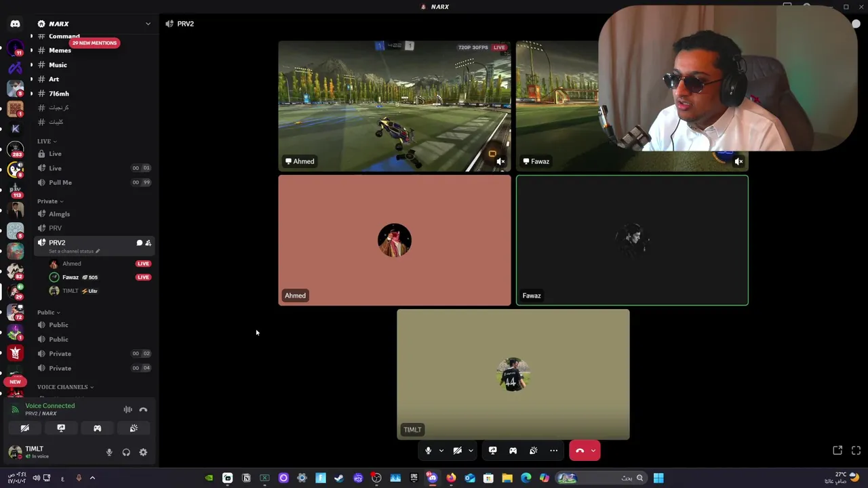
Task: Toggle noise suppression in voice panel
Action: 127,409
